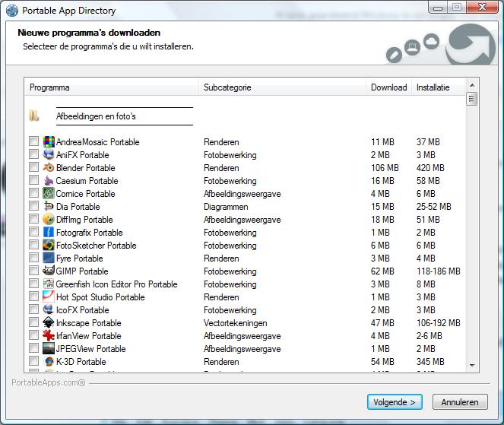The height and width of the screenshot is (425, 504).
Task: Click the AndreaMosaic Portable mosaic icon
Action: click(x=49, y=141)
